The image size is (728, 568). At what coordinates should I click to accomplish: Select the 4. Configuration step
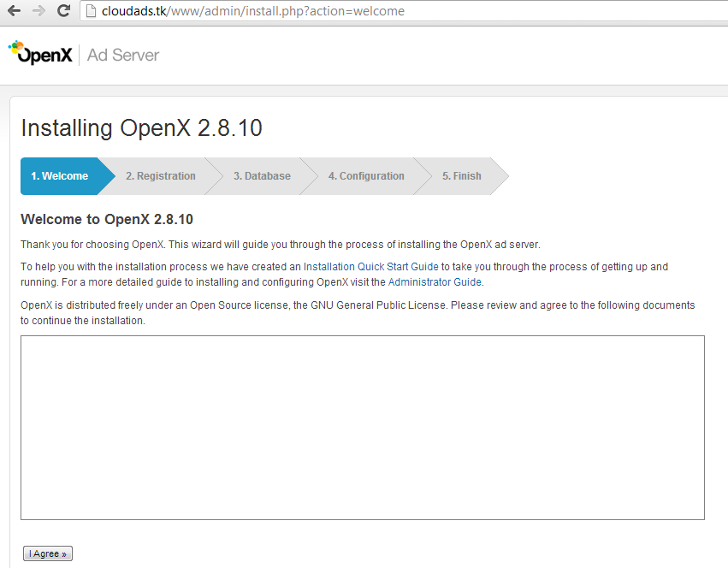(x=366, y=176)
